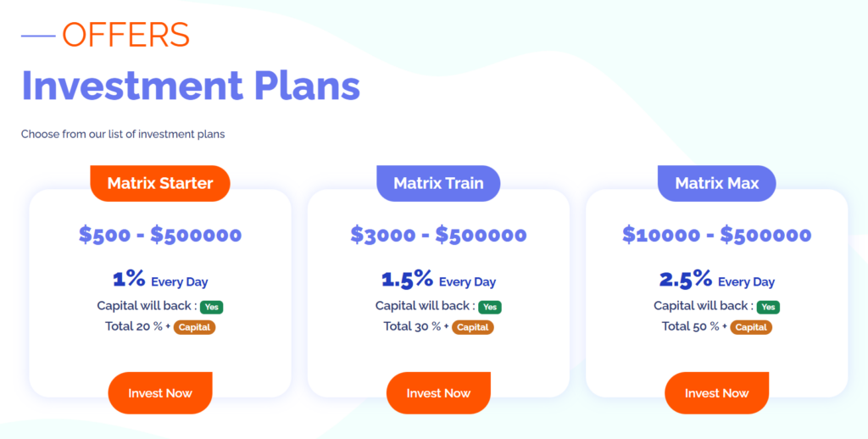Click the Investment Plans heading
The width and height of the screenshot is (868, 439).
191,86
